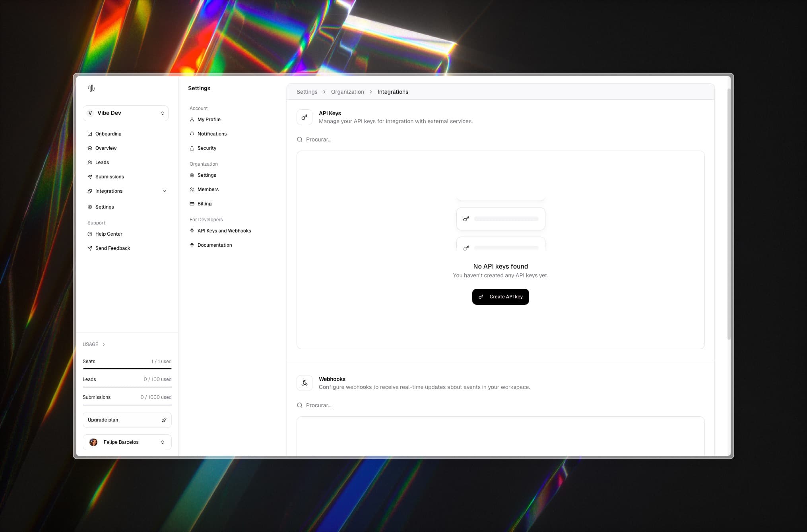Select Documentation under For Developers
Screen dimensions: 807x532
pyautogui.click(x=215, y=245)
